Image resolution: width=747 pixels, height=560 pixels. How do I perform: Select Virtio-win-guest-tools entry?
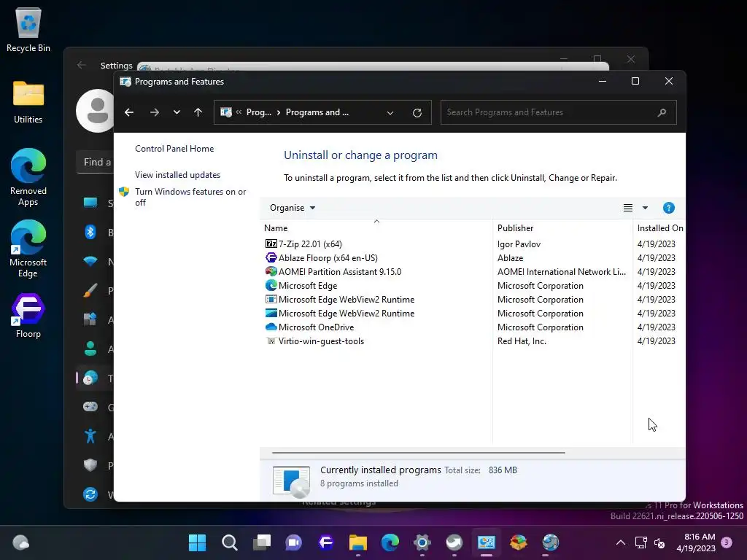coord(321,341)
